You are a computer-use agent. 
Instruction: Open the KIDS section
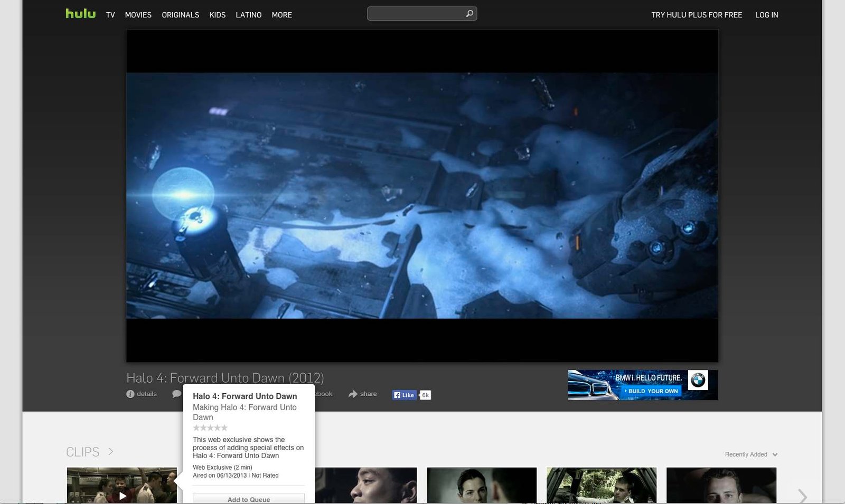point(218,15)
